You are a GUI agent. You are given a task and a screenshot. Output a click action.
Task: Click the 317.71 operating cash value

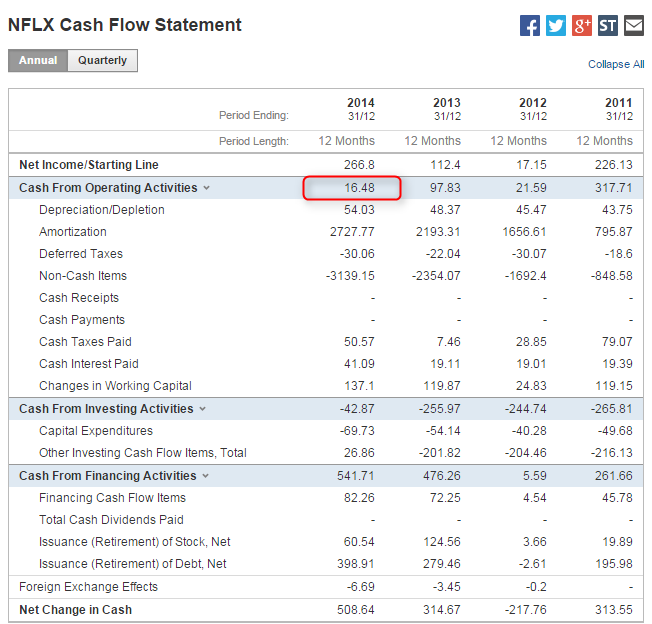tap(614, 188)
